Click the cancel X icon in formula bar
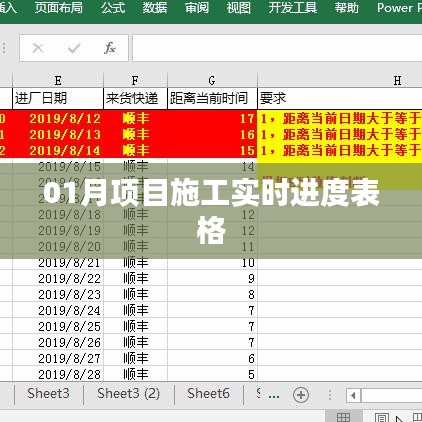Screen dimensions: 422x422 tap(38, 48)
